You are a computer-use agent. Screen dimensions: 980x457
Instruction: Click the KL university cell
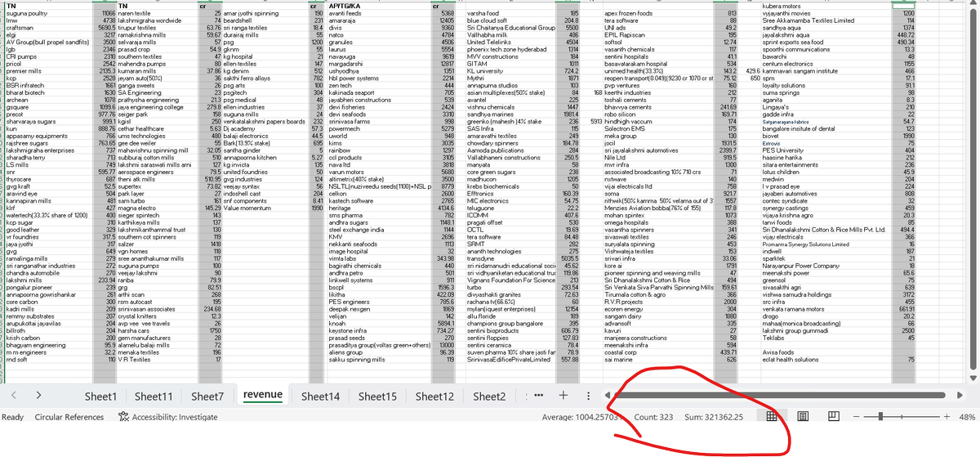(x=510, y=73)
